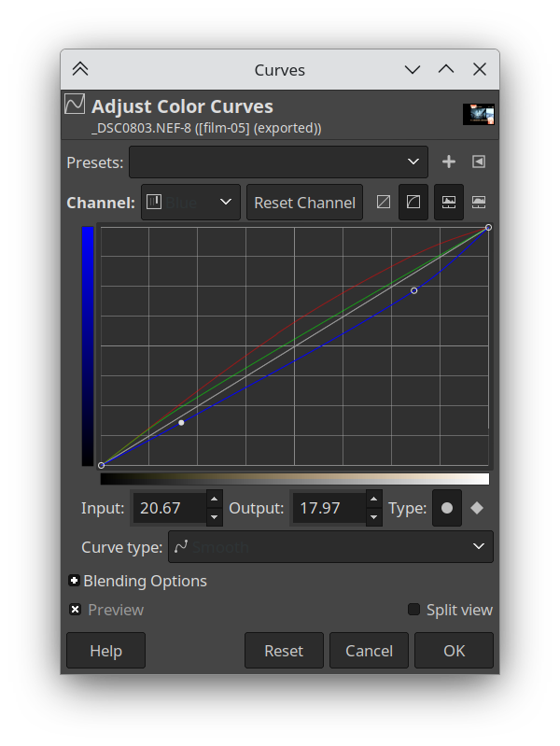The image size is (560, 746).
Task: Toggle the Preview checkbox
Action: 75,610
